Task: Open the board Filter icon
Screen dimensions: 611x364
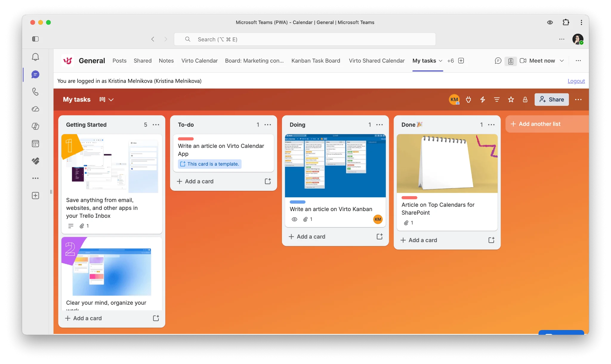Action: [x=497, y=100]
